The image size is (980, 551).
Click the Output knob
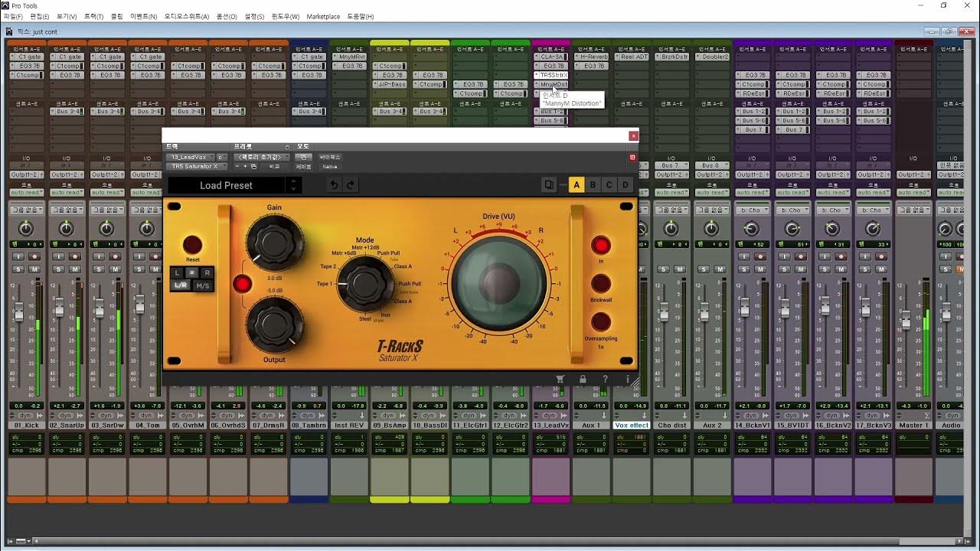click(x=274, y=325)
